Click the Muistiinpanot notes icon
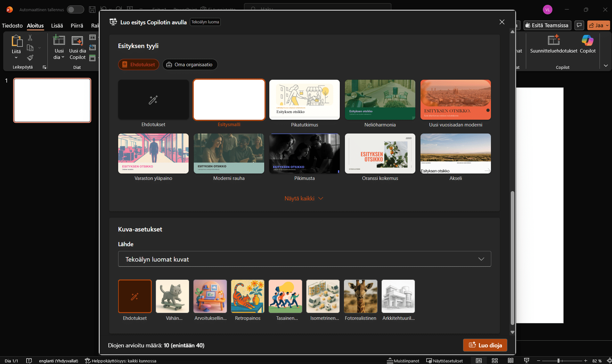This screenshot has width=612, height=364. click(403, 361)
